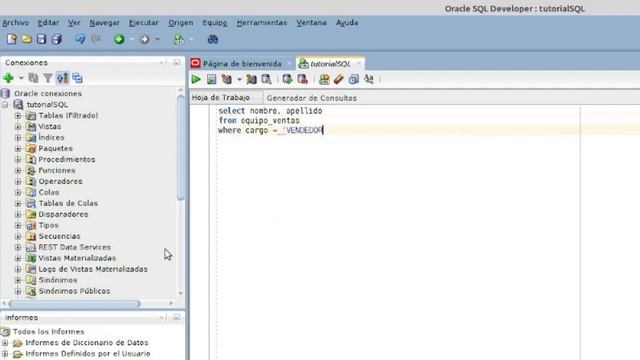The image size is (640, 360).
Task: Click inside the SQL editor on 'from equipo_ventas'
Action: pos(259,120)
